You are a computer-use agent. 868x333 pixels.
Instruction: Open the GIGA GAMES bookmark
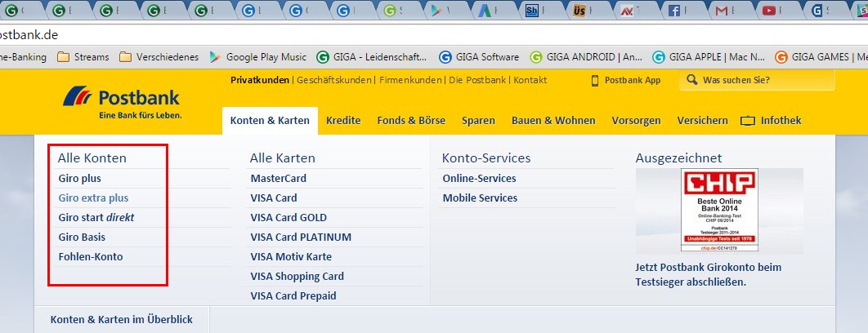tap(821, 57)
